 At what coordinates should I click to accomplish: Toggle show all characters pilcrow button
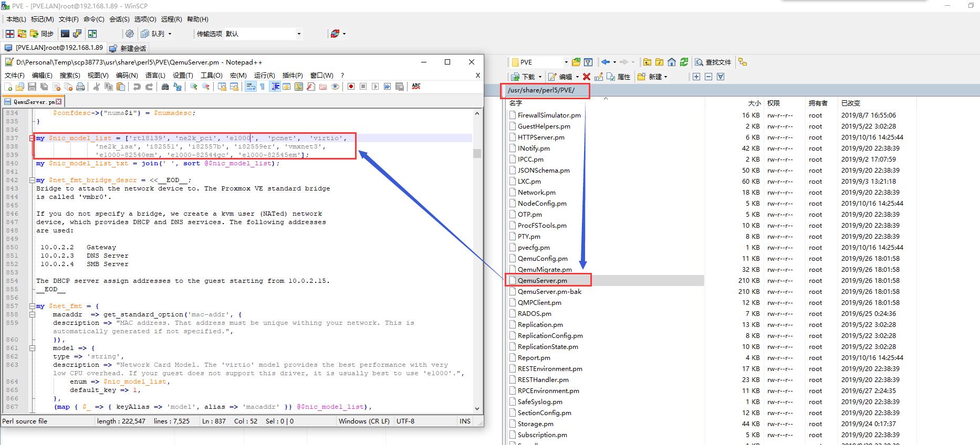click(x=262, y=87)
